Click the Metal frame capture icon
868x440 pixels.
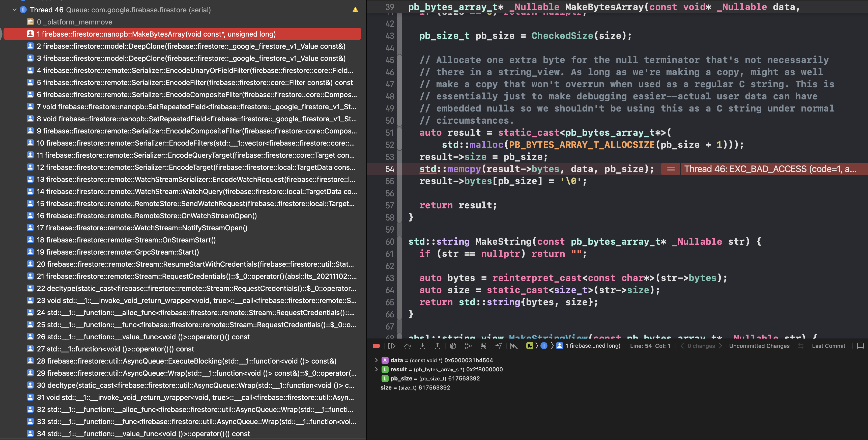pyautogui.click(x=513, y=346)
